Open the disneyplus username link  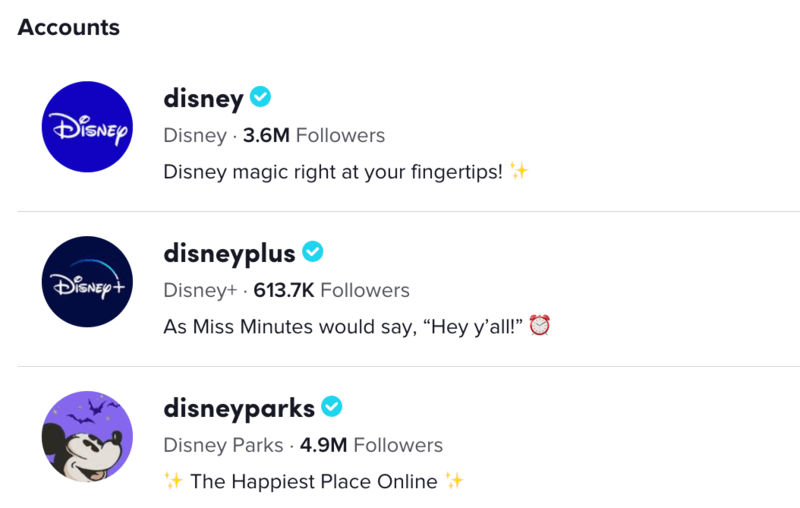click(x=229, y=253)
